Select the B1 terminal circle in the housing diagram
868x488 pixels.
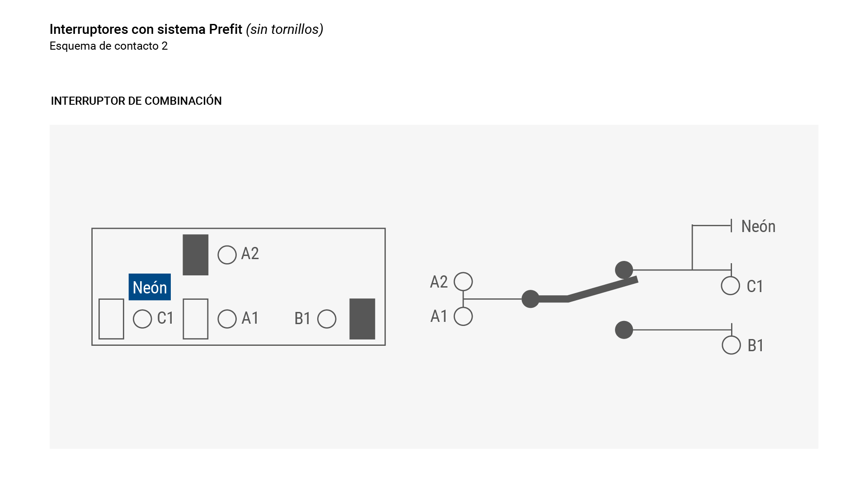(x=327, y=319)
